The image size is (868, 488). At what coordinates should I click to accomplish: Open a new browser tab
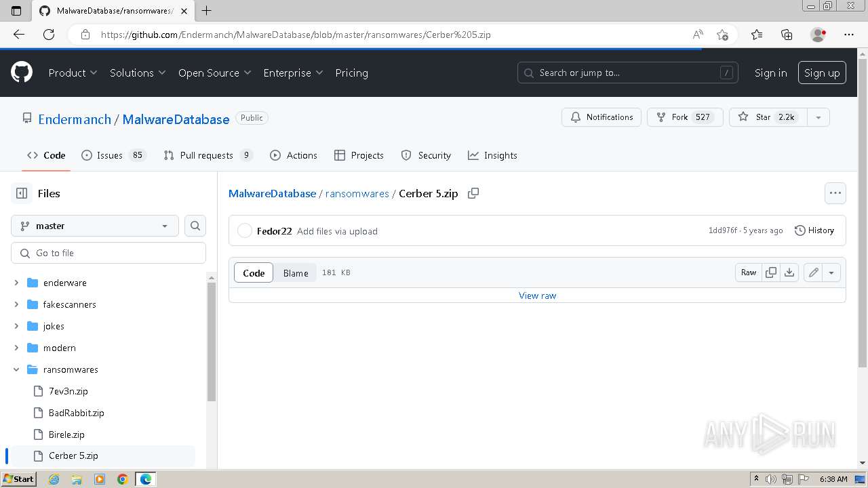207,10
